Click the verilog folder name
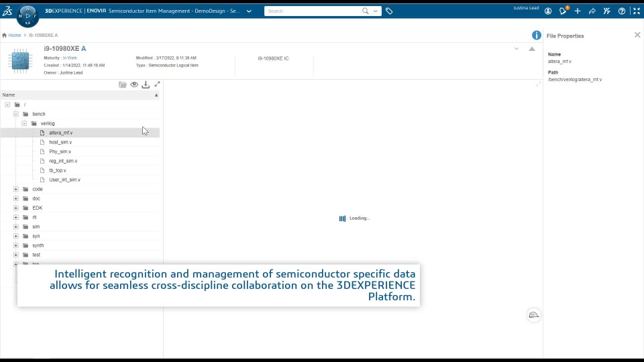The image size is (644, 362). point(48,123)
